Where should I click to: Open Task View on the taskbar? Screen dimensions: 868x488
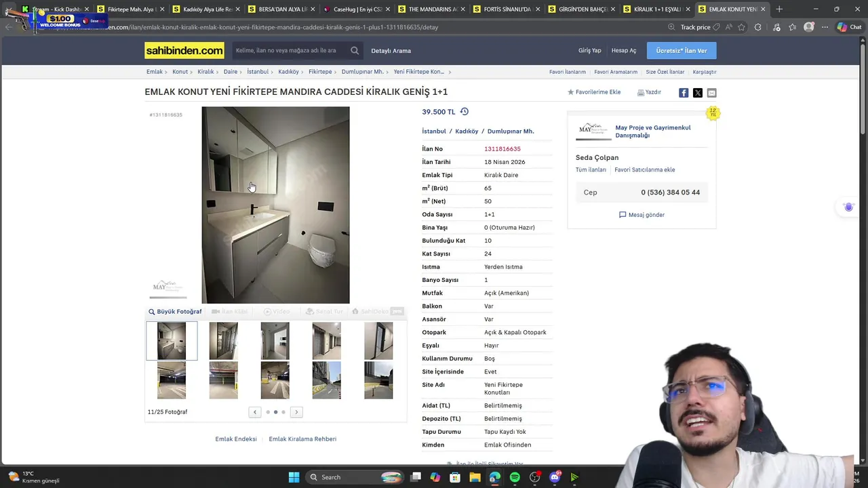416,477
